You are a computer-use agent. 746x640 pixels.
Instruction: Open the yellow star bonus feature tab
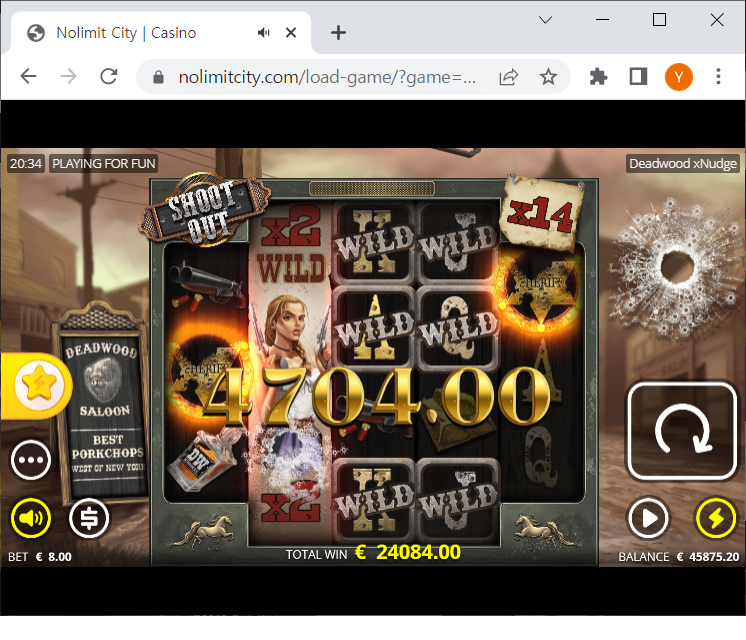(37, 385)
